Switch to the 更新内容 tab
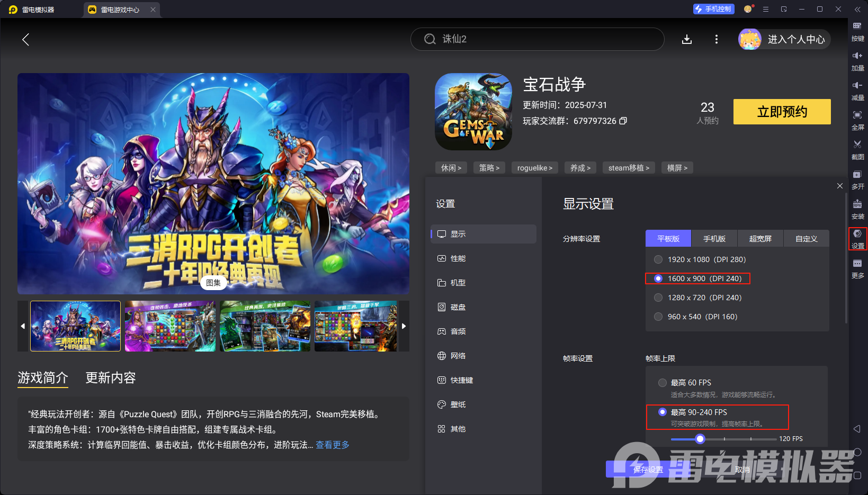 [110, 377]
